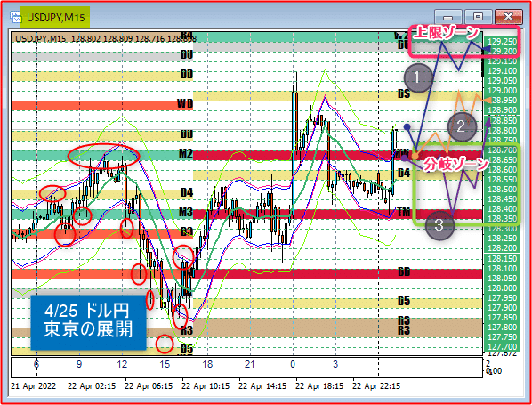
Task: Click the 129.100 price on the scale
Action: [x=503, y=71]
